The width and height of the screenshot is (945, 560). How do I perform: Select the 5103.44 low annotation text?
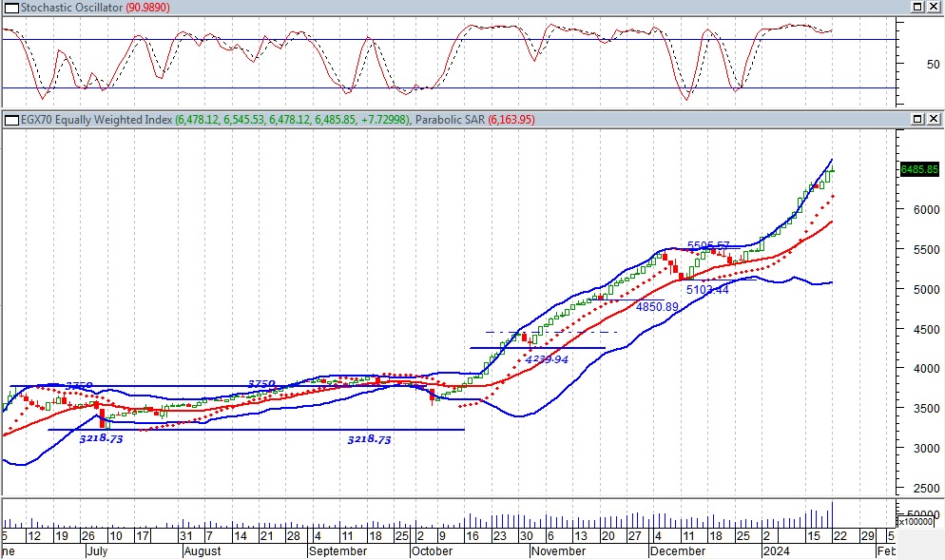tap(707, 290)
